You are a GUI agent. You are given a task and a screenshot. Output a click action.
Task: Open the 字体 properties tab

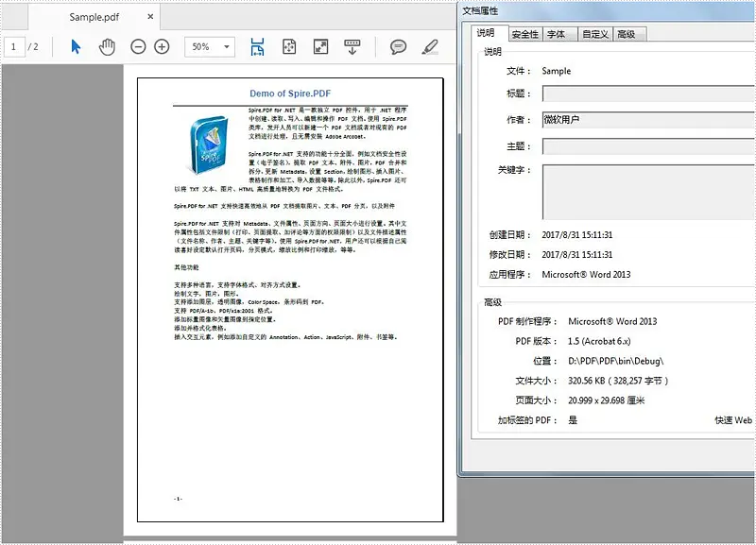click(558, 33)
